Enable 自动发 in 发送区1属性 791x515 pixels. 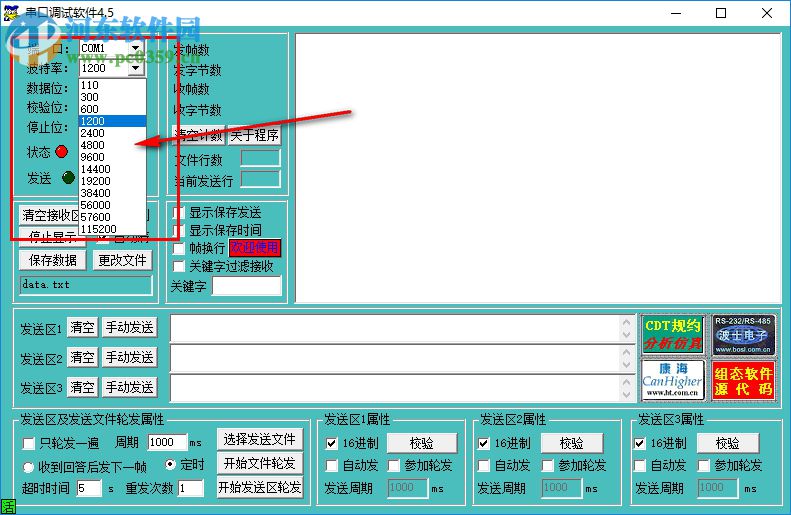(x=331, y=465)
